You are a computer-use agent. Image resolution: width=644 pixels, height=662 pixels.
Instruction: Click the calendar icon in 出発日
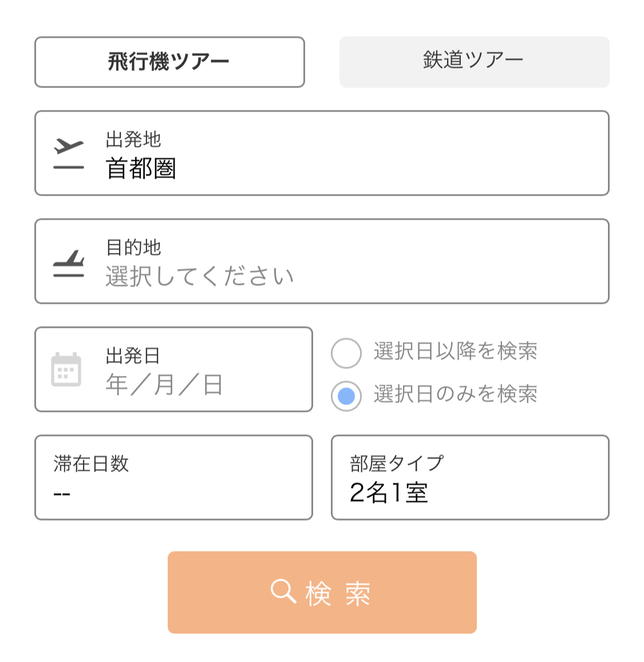click(x=66, y=370)
